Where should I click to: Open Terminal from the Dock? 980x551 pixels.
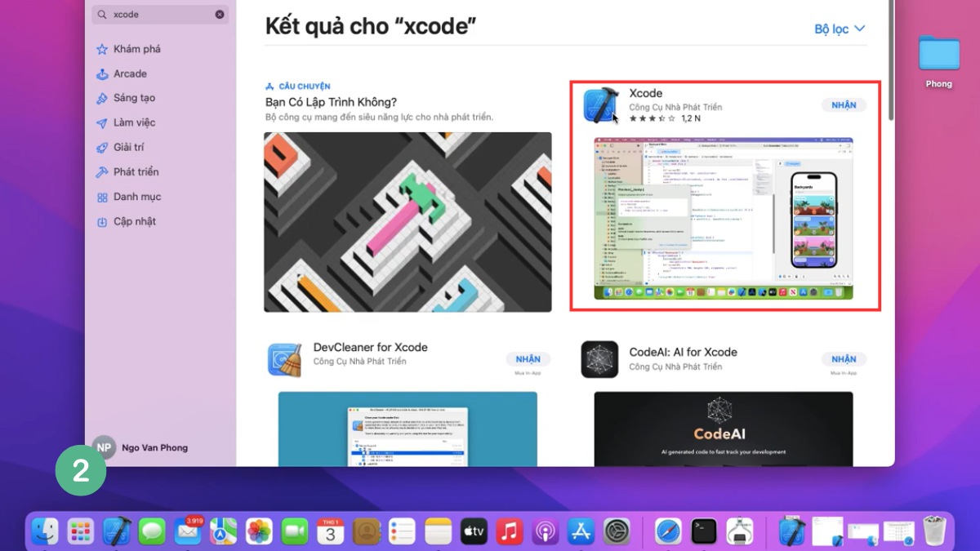click(704, 531)
